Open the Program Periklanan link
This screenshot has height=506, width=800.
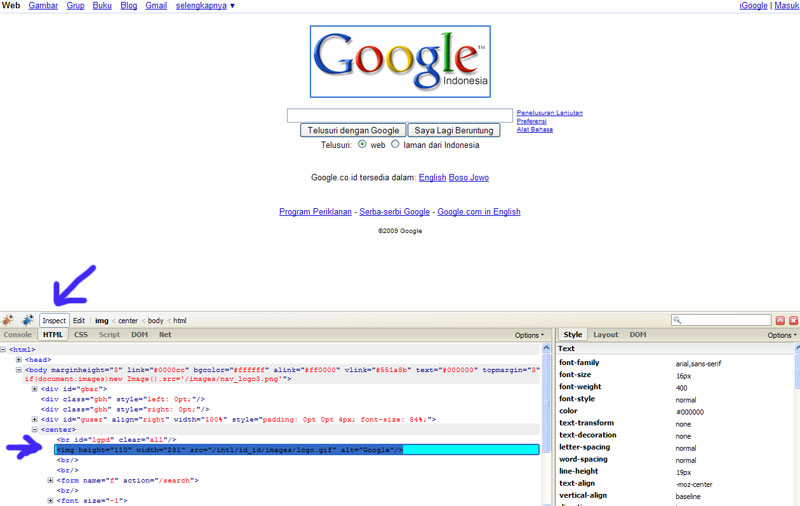[x=315, y=212]
